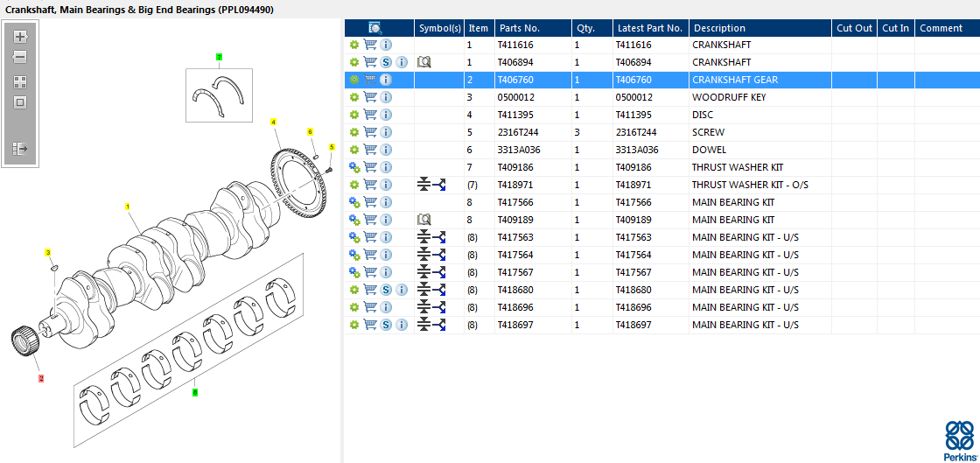Click the search magnifier icon in table header
Viewport: 980px width, 463px height.
click(x=375, y=28)
